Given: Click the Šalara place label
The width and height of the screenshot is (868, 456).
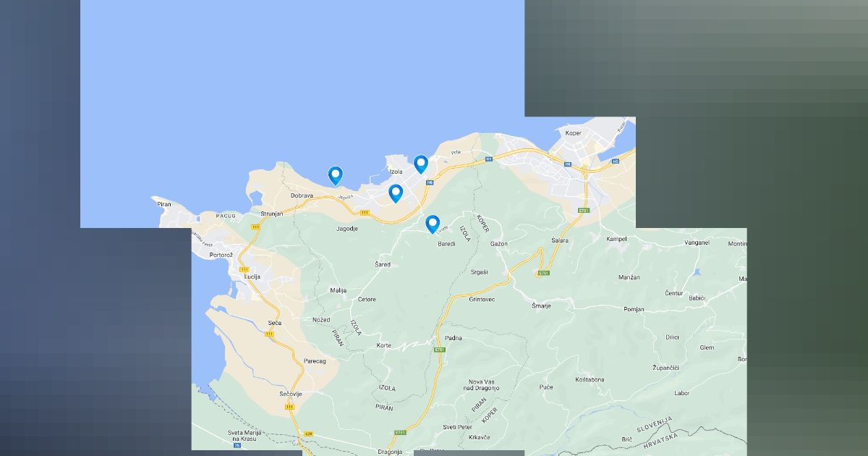Looking at the screenshot, I should 560,240.
